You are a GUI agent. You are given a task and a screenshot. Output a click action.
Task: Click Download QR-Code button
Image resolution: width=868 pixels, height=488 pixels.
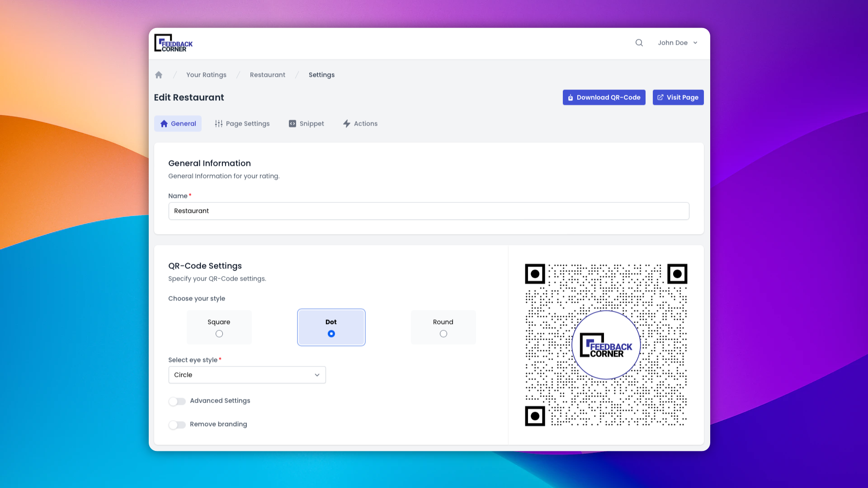tap(604, 97)
